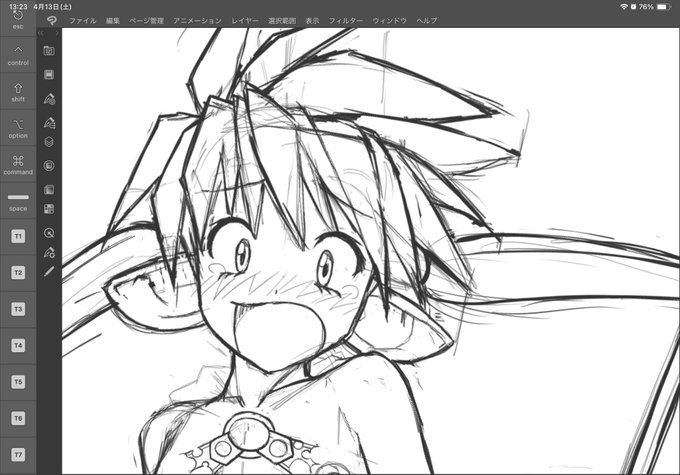Viewport: 680px width, 475px height.
Task: Open the Clip Studio logo menu
Action: click(x=52, y=20)
